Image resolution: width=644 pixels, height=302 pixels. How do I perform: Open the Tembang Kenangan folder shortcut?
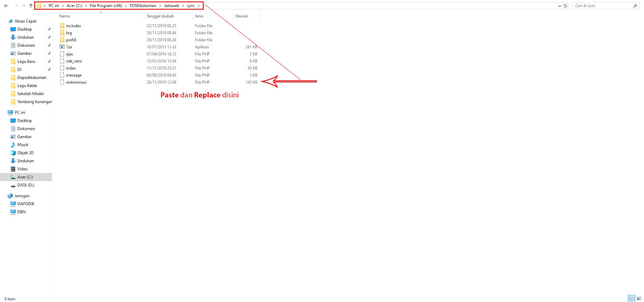35,101
